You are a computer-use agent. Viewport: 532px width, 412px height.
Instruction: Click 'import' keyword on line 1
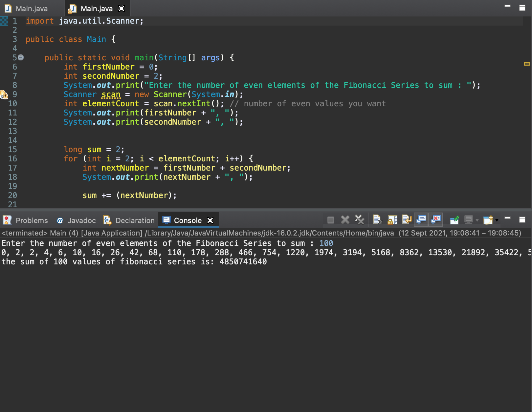(x=40, y=21)
